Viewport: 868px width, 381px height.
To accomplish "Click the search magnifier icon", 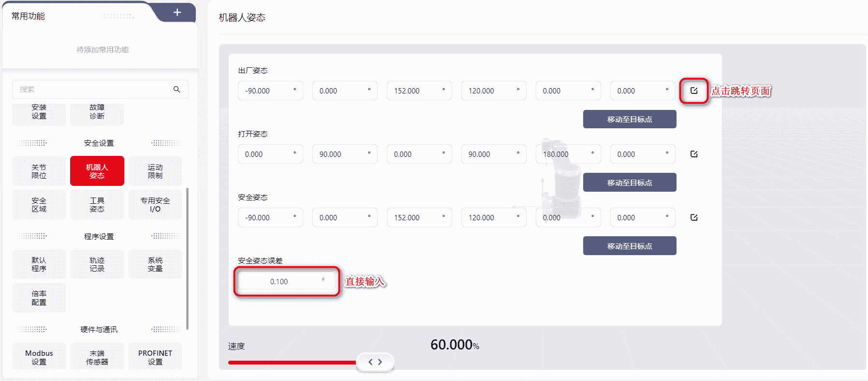I will pyautogui.click(x=177, y=90).
